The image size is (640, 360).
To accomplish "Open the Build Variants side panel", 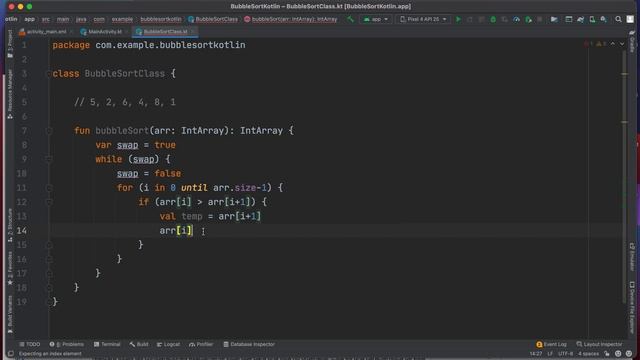I will tap(10, 314).
